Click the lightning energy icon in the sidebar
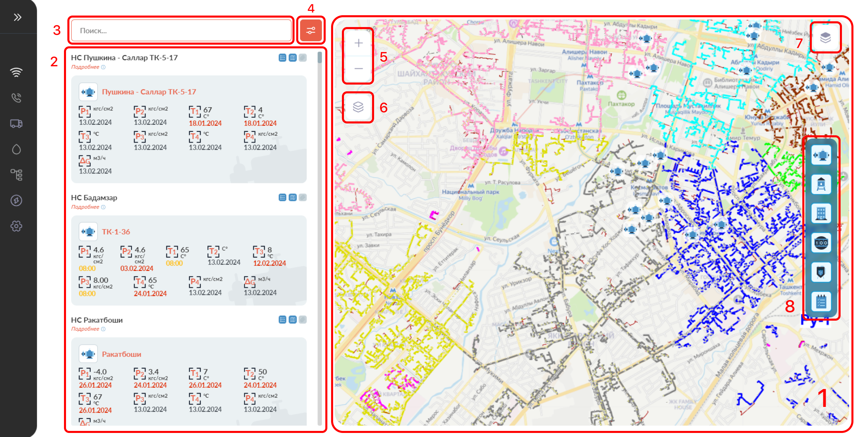The image size is (868, 437). pyautogui.click(x=16, y=200)
